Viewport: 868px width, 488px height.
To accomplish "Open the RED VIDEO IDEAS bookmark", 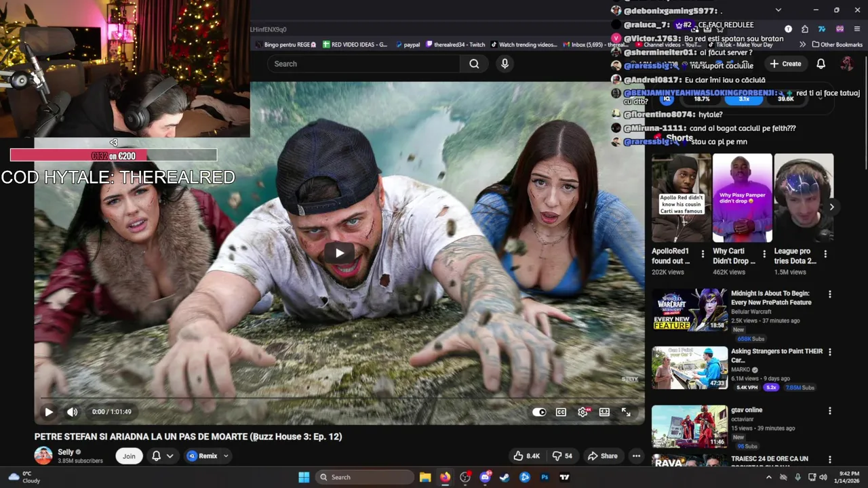I will coord(355,45).
